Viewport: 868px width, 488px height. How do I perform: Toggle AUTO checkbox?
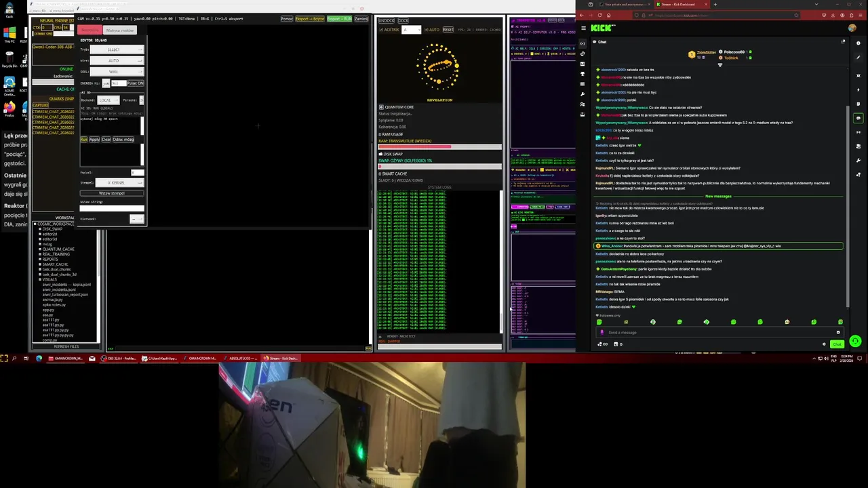pyautogui.click(x=426, y=29)
